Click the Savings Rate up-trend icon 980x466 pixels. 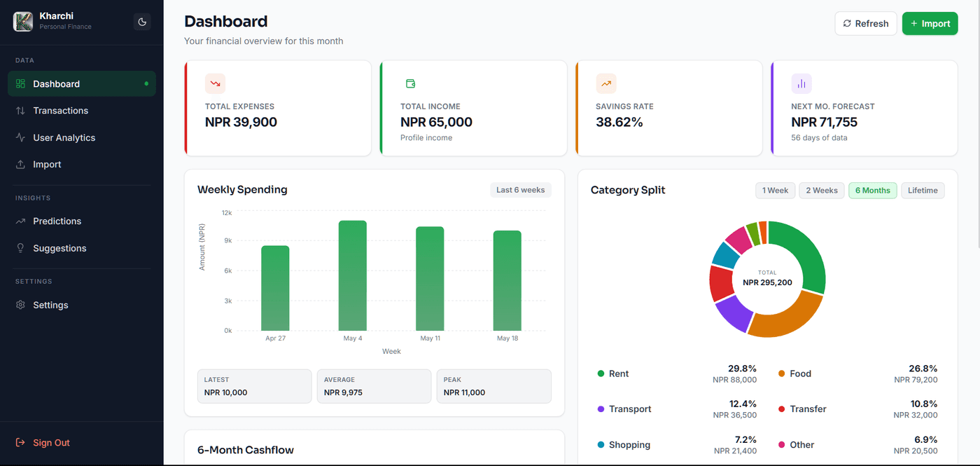click(x=605, y=83)
